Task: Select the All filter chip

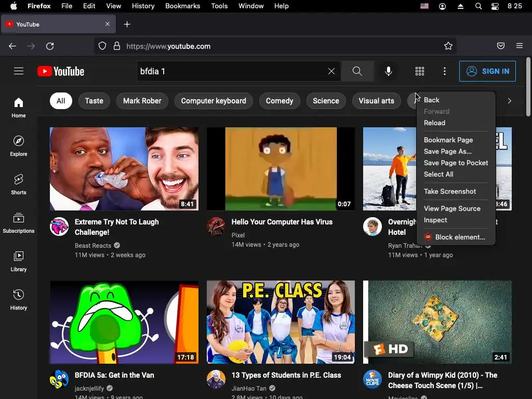Action: [61, 101]
